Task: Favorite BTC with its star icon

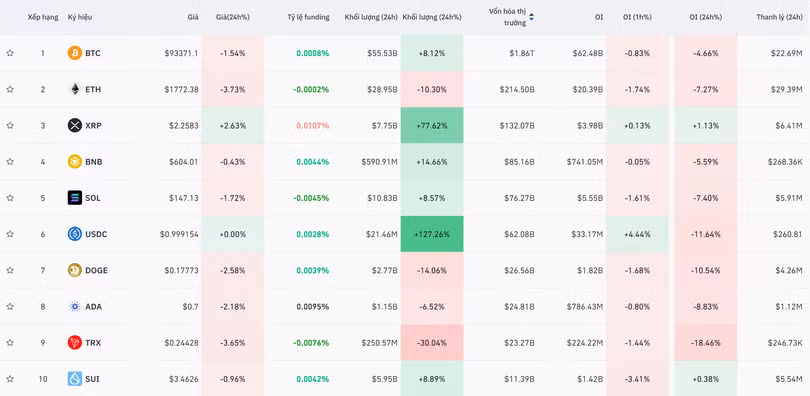Action: coord(10,53)
